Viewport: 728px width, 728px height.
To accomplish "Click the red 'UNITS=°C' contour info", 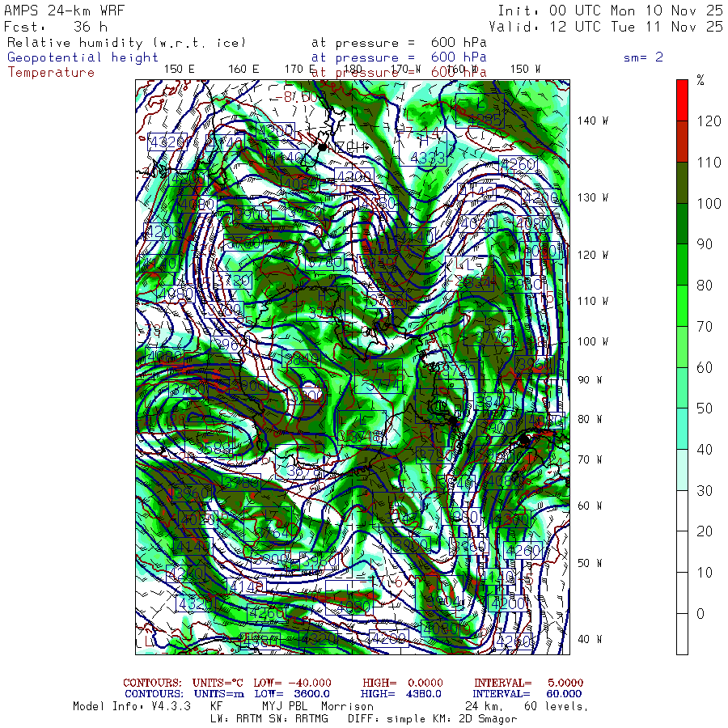I will 218,683.
